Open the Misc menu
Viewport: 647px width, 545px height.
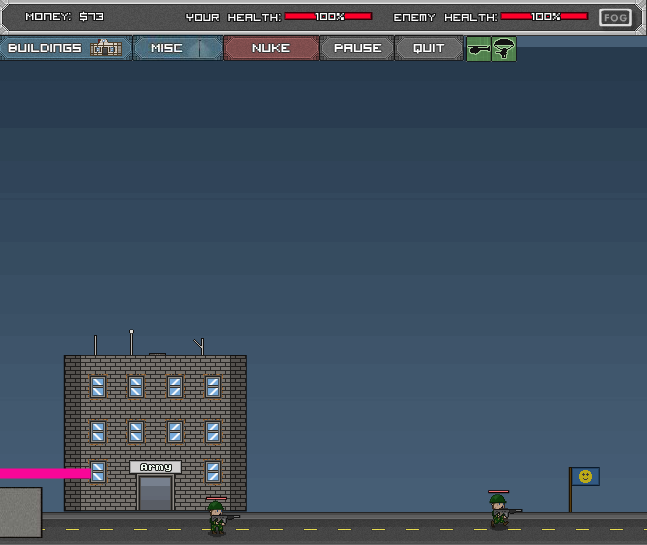178,48
